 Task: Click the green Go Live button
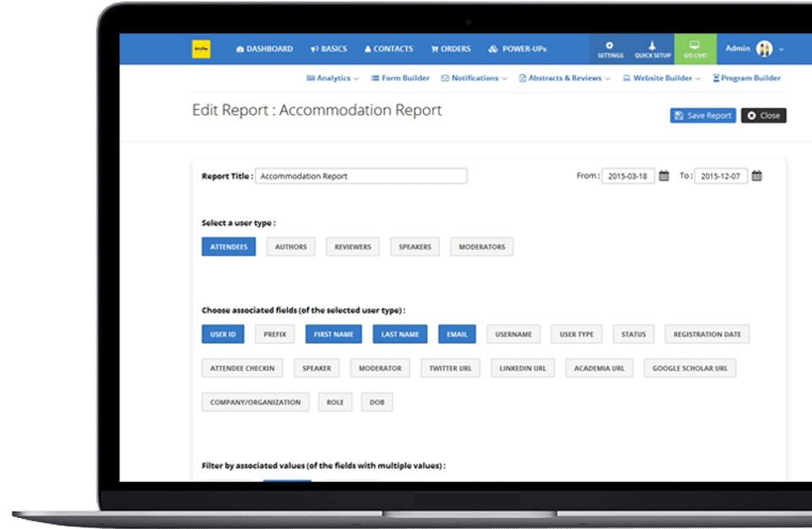coord(695,49)
